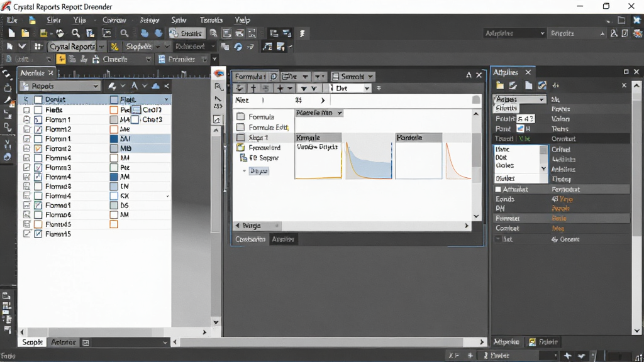Click the save disk icon in toolbar
Screen dimensions: 644x362
43,34
